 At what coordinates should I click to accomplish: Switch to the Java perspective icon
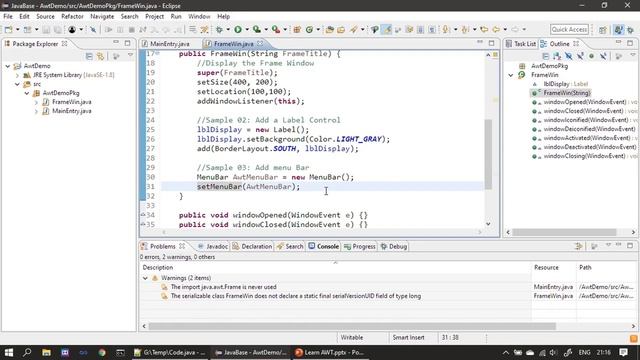click(618, 30)
